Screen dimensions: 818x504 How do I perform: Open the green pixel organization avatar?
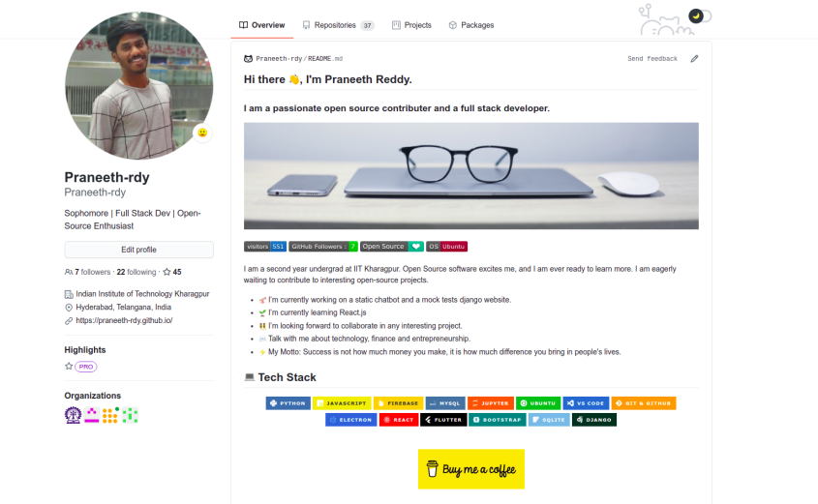pyautogui.click(x=130, y=415)
